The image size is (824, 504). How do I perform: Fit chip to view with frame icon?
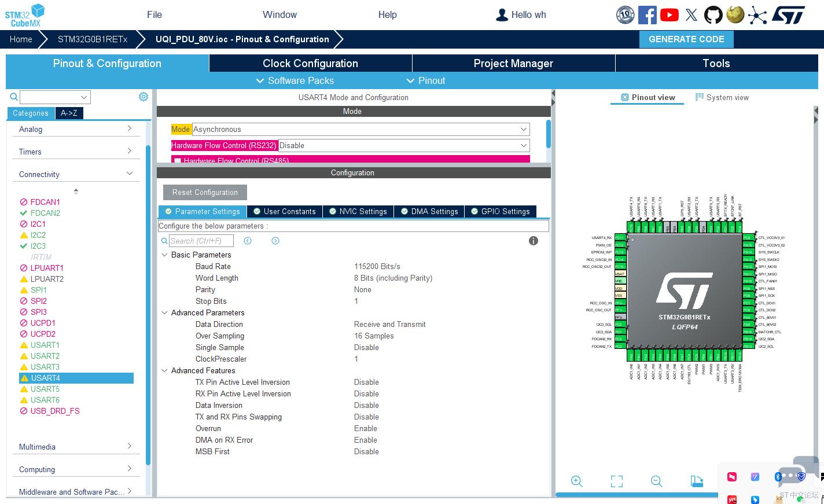(617, 481)
